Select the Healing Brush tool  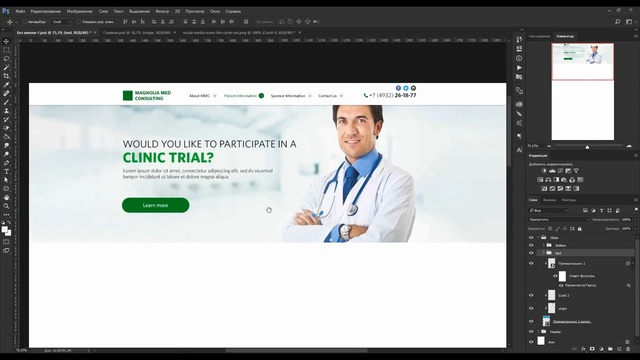pyautogui.click(x=6, y=93)
